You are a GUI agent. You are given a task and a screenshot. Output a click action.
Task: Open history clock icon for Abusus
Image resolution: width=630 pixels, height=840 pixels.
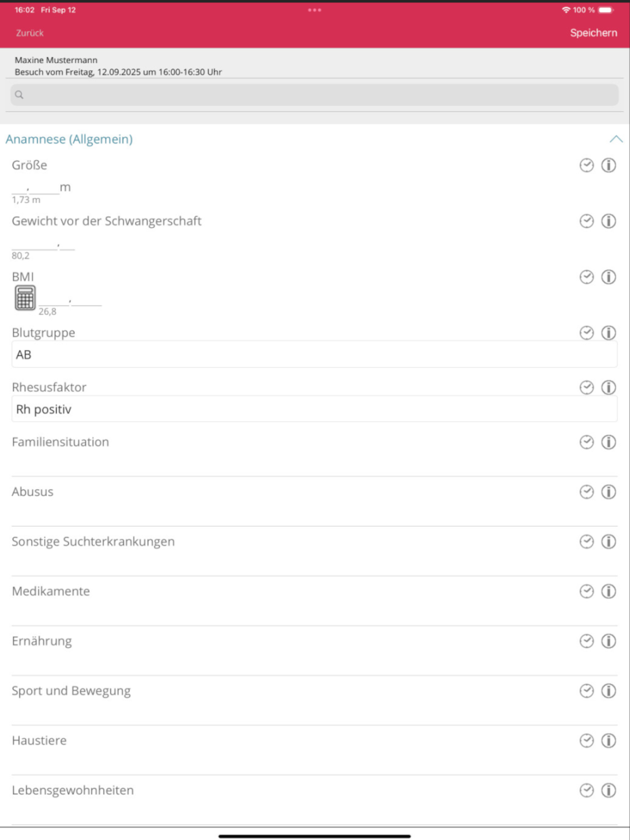point(586,492)
